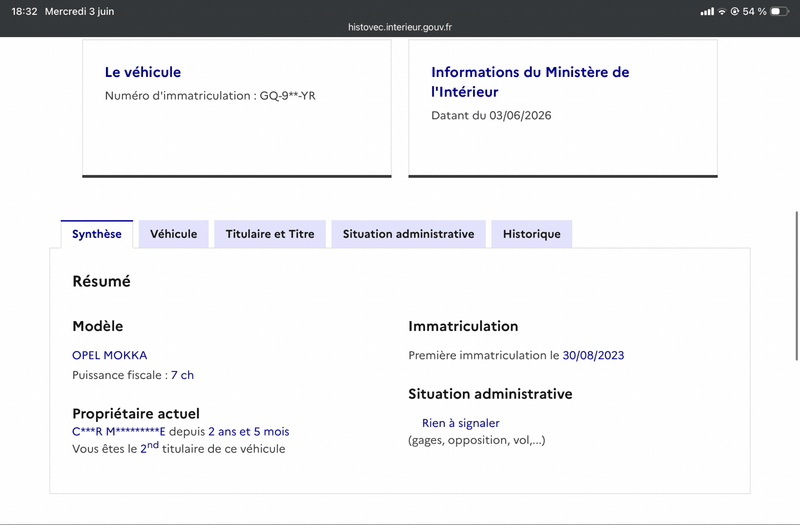Click the (gages, opposition, vol,...) note
The height and width of the screenshot is (525, 800).
477,440
